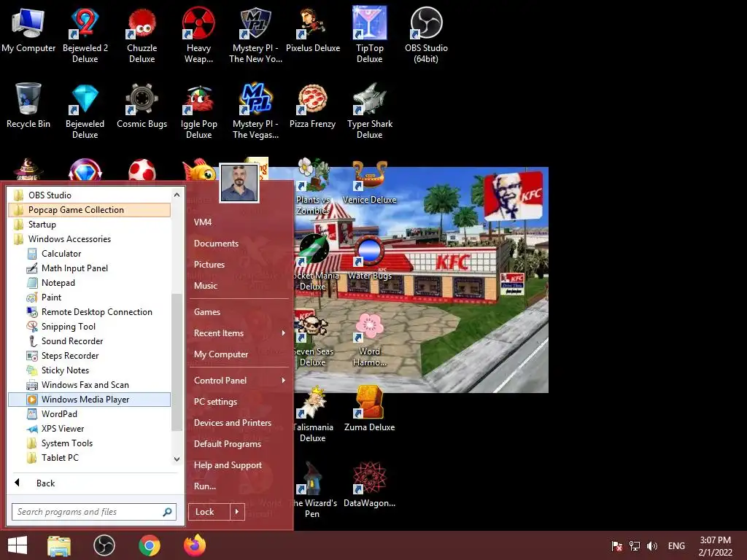Click the volume speaker tray icon

pos(651,545)
